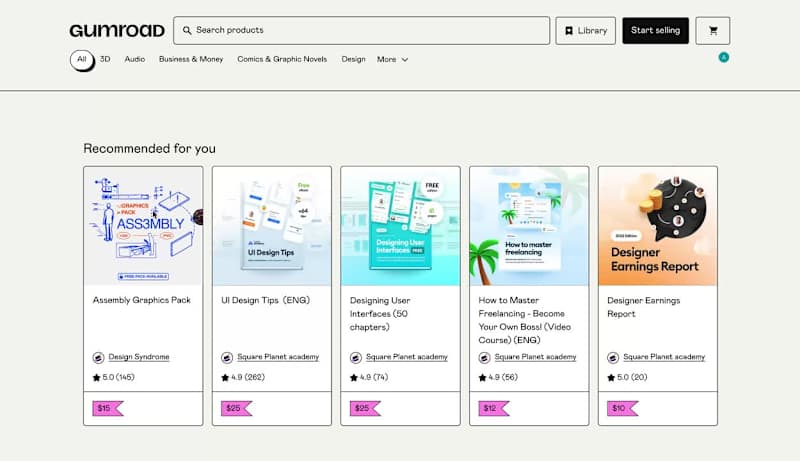The height and width of the screenshot is (461, 800).
Task: Click the $10 price tag
Action: click(x=622, y=408)
